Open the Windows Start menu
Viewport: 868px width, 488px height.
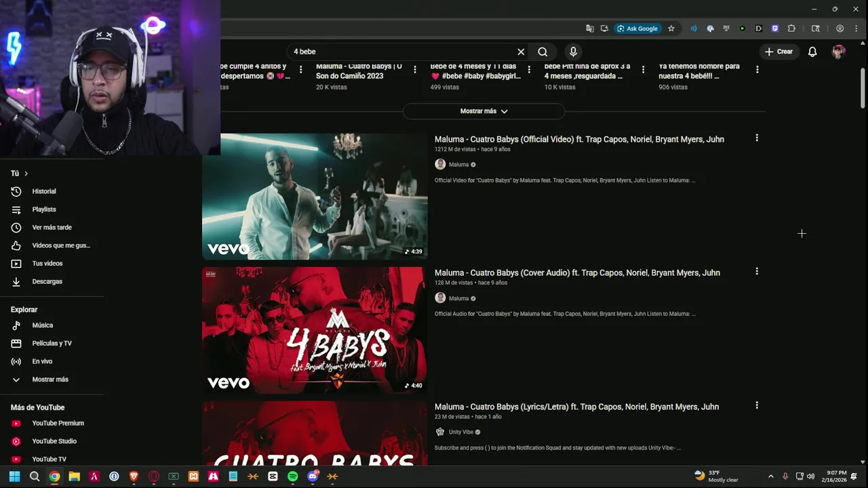14,476
